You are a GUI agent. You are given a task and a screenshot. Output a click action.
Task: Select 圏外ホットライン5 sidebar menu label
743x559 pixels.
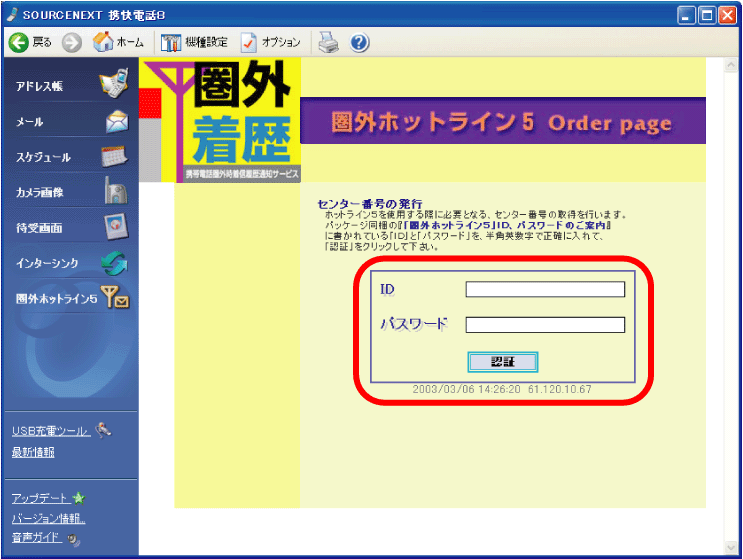[56, 298]
